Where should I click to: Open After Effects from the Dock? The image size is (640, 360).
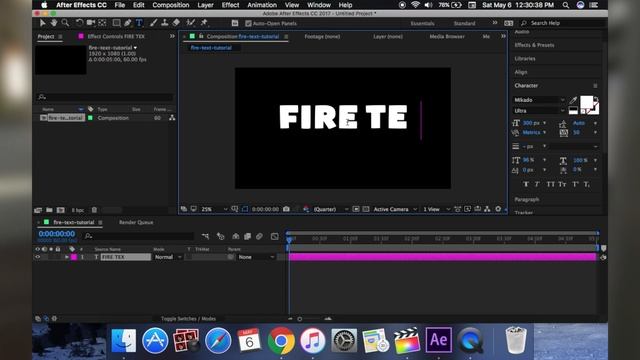[439, 340]
